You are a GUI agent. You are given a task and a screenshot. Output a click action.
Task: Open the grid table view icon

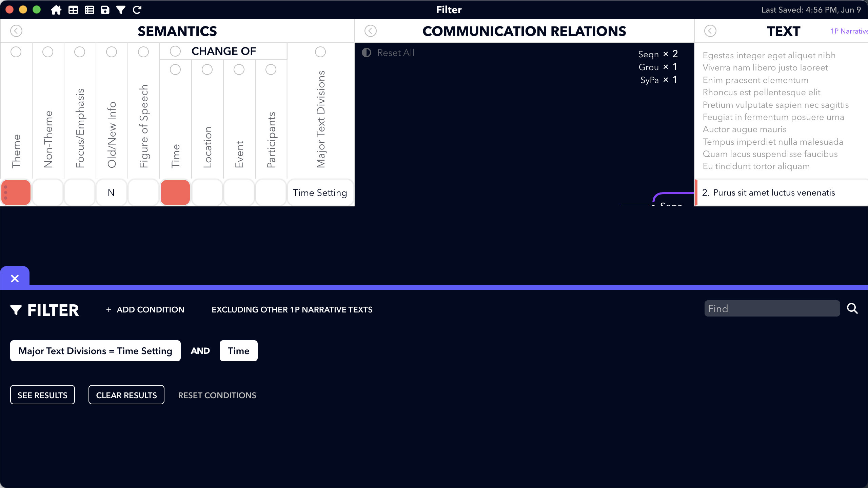[x=73, y=10]
